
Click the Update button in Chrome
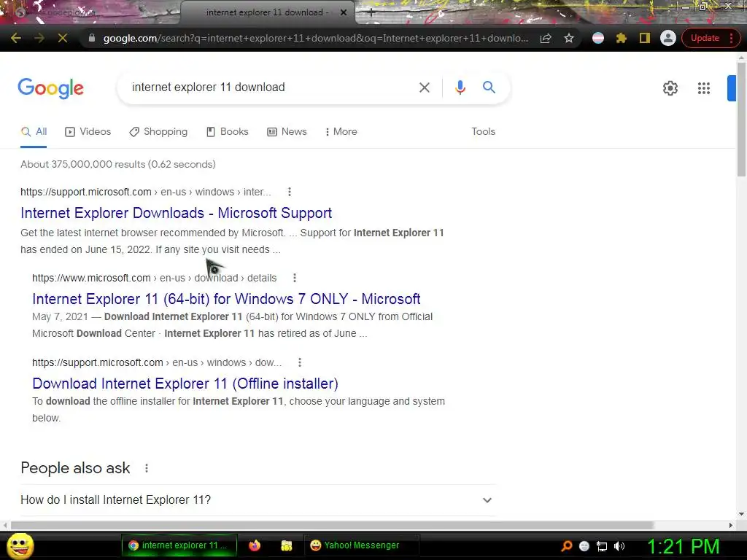pos(705,38)
